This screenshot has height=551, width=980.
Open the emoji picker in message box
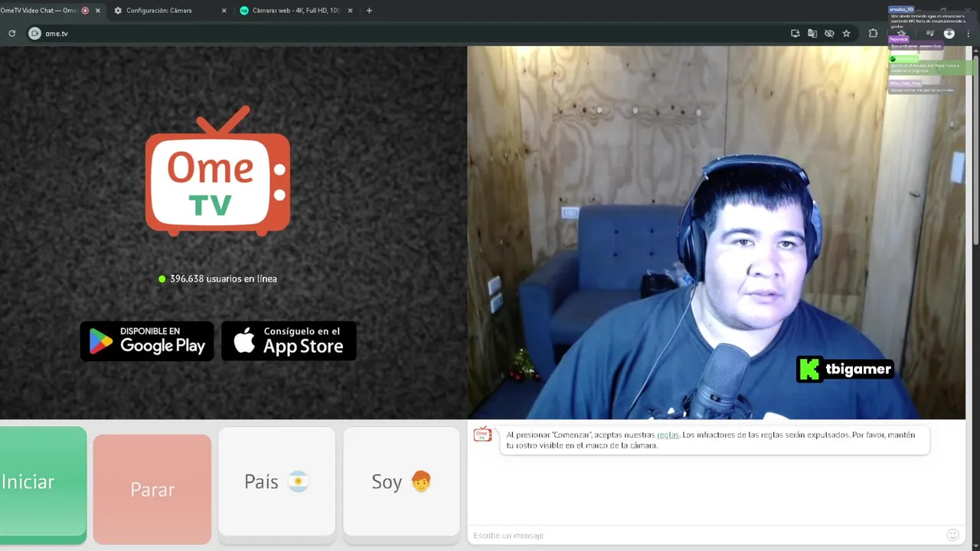(x=953, y=535)
